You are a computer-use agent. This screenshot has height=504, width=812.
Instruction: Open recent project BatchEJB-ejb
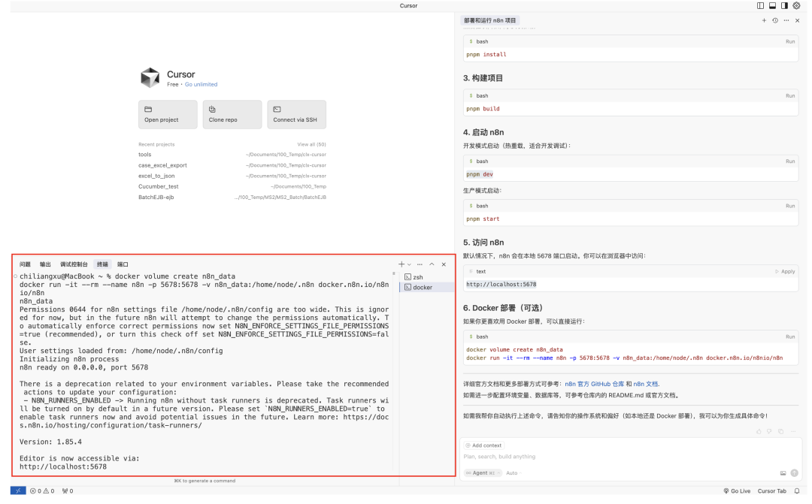(x=232, y=197)
